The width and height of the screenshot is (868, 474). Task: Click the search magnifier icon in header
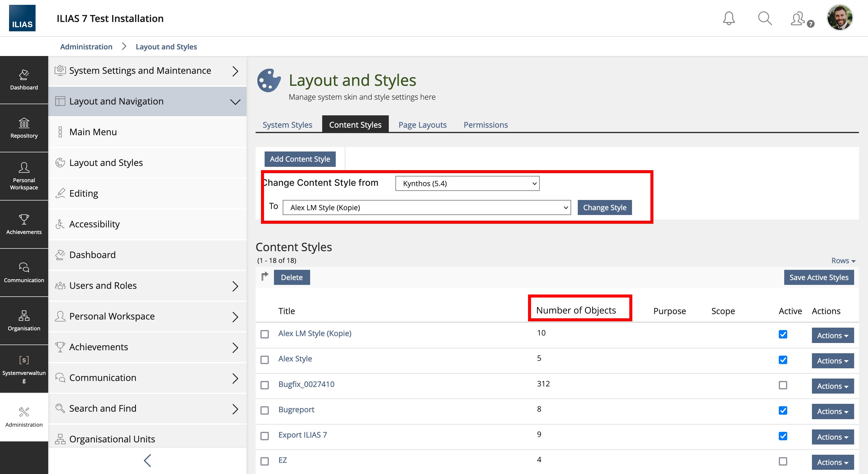click(765, 18)
